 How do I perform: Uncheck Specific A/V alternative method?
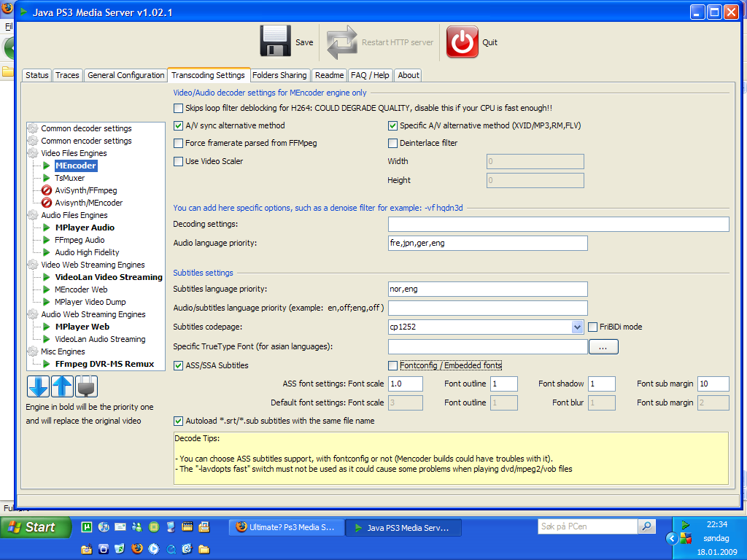(392, 125)
